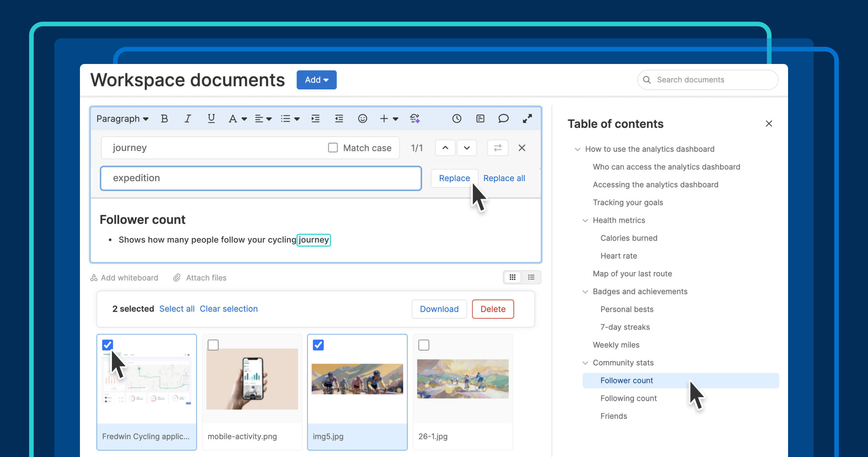Open the 26-1.jpg thumbnail image
Image resolution: width=868 pixels, height=457 pixels.
(x=463, y=379)
